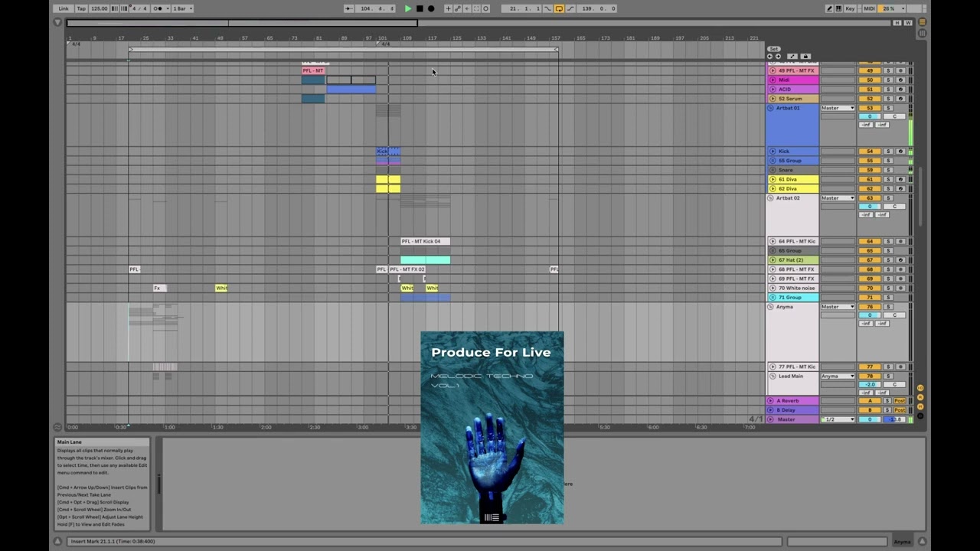This screenshot has height=551, width=980.
Task: Toggle the Metronome button
Action: (158, 8)
